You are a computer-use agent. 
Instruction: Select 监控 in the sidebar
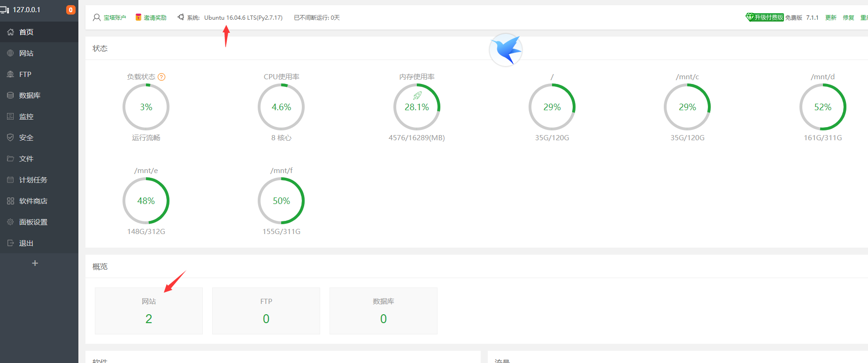pos(39,116)
